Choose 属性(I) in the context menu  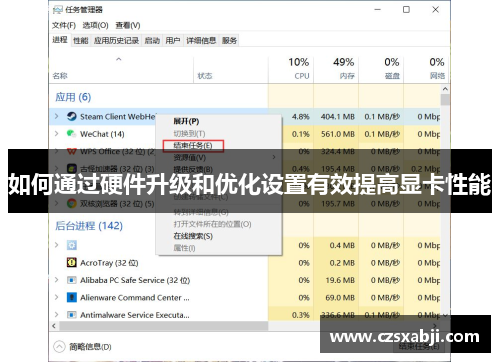click(184, 248)
